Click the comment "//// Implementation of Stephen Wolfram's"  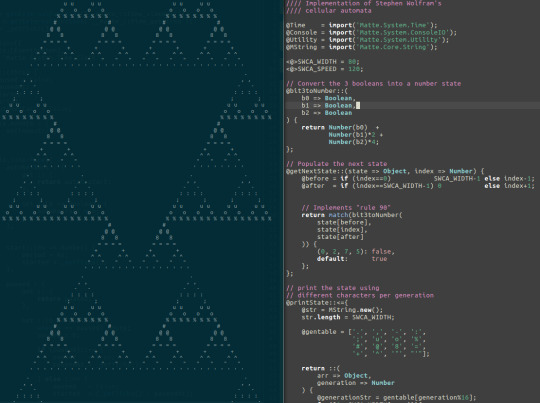tap(363, 3)
